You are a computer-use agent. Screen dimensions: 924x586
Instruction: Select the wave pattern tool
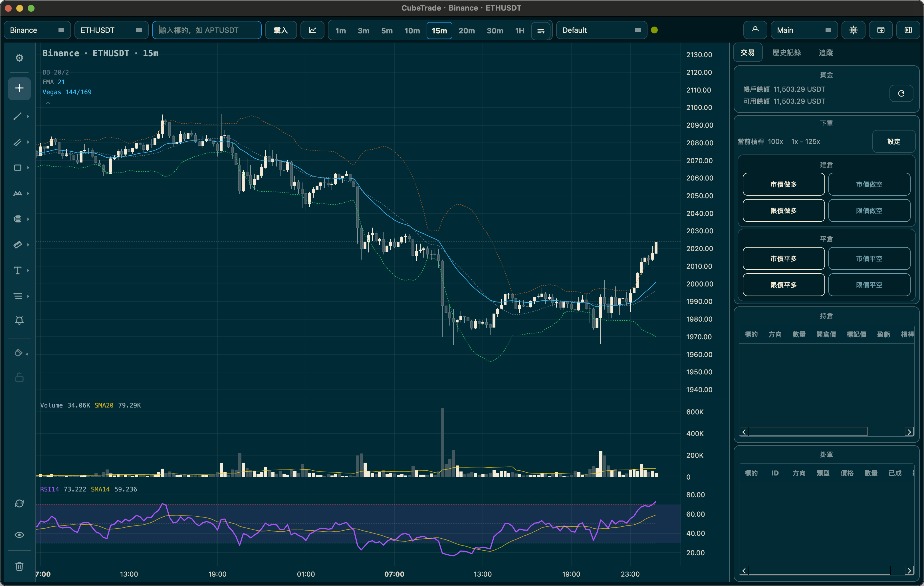coord(17,193)
